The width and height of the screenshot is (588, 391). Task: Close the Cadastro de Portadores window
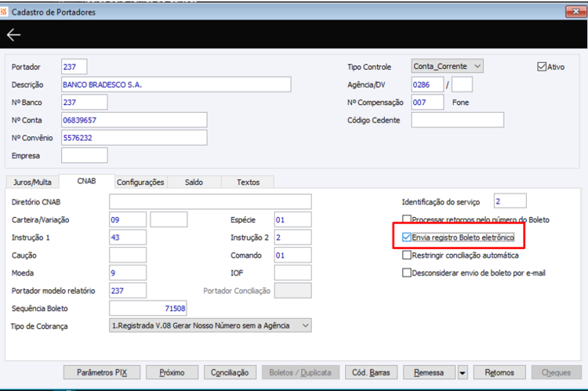click(x=575, y=12)
